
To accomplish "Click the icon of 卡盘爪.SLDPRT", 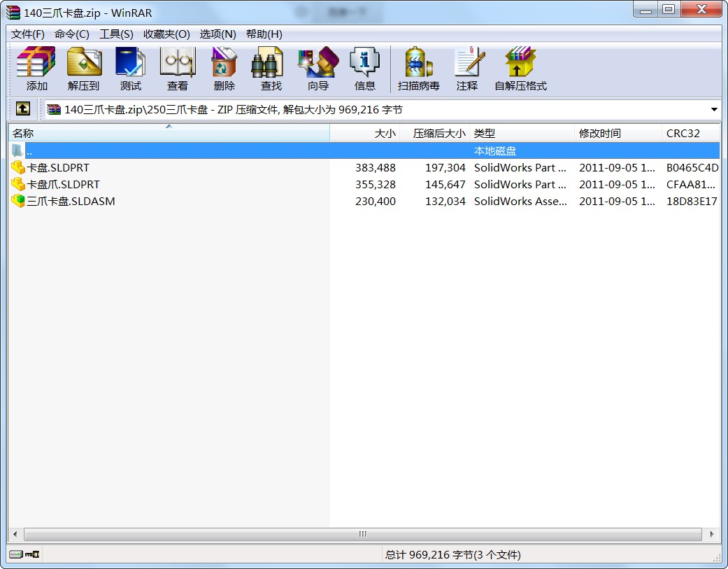I will (x=17, y=184).
